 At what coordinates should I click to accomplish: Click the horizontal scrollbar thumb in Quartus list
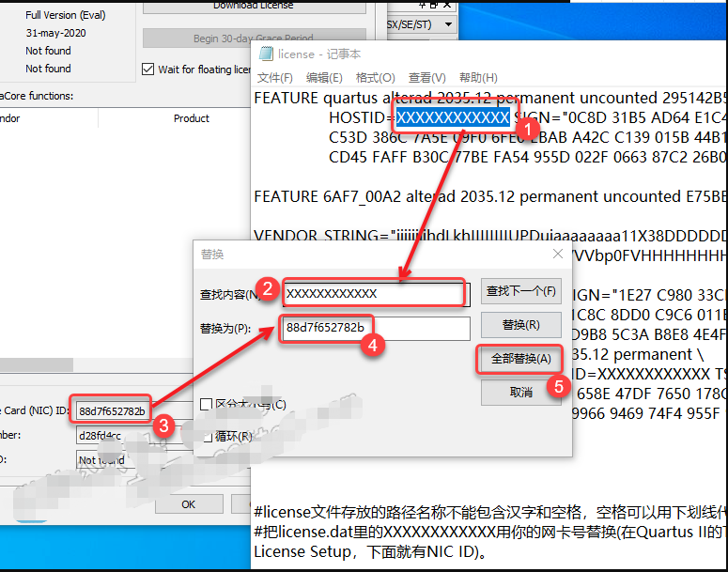tap(37, 364)
